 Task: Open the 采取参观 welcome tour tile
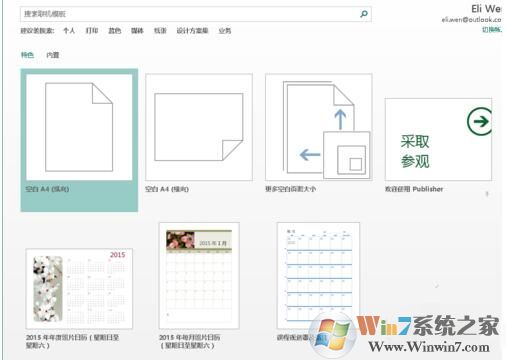click(438, 139)
